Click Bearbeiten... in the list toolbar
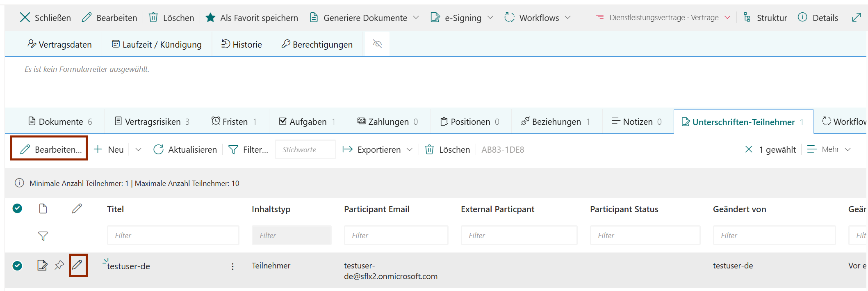This screenshot has width=868, height=291. point(49,149)
